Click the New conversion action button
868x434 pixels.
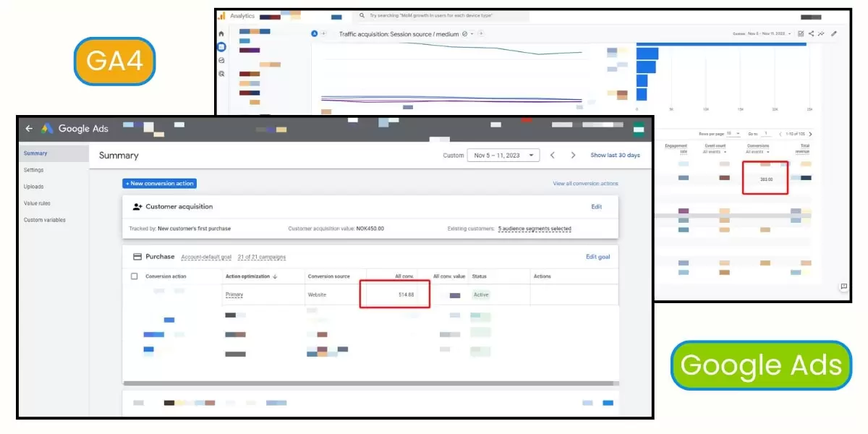click(159, 184)
